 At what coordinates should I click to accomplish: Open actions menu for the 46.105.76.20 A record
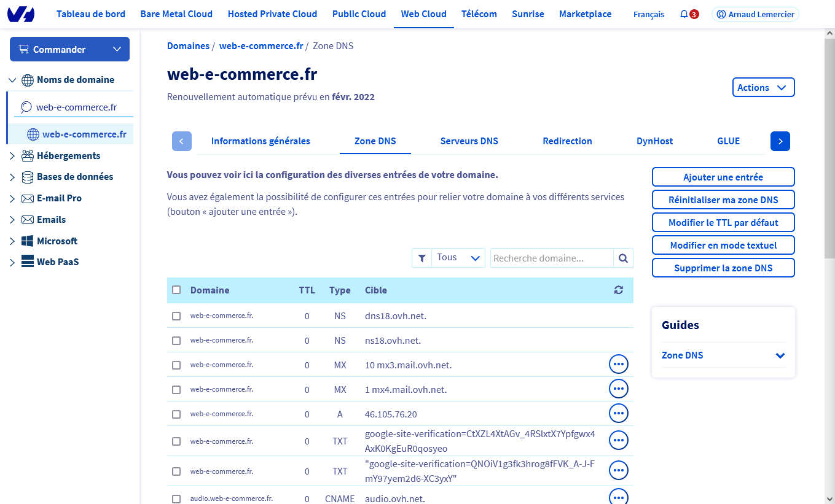point(618,414)
